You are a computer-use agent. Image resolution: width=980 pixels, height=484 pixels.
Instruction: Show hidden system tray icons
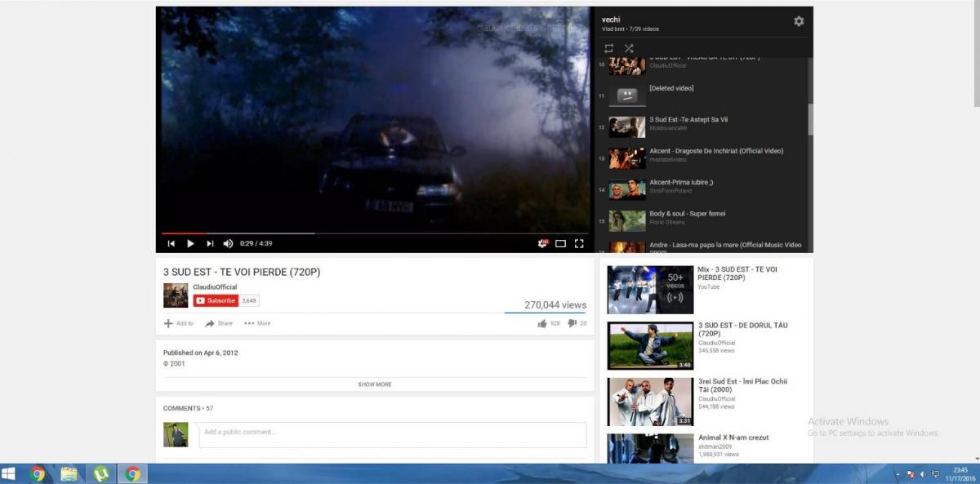[x=898, y=474]
